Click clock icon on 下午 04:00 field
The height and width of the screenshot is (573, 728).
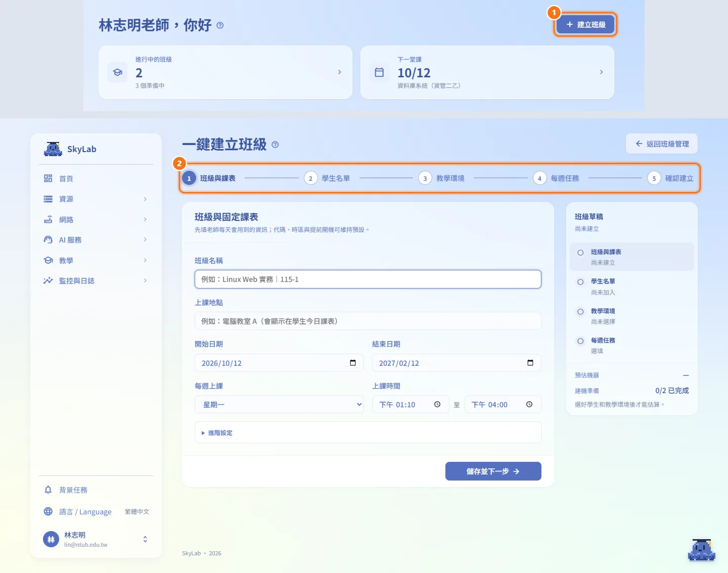pos(529,404)
